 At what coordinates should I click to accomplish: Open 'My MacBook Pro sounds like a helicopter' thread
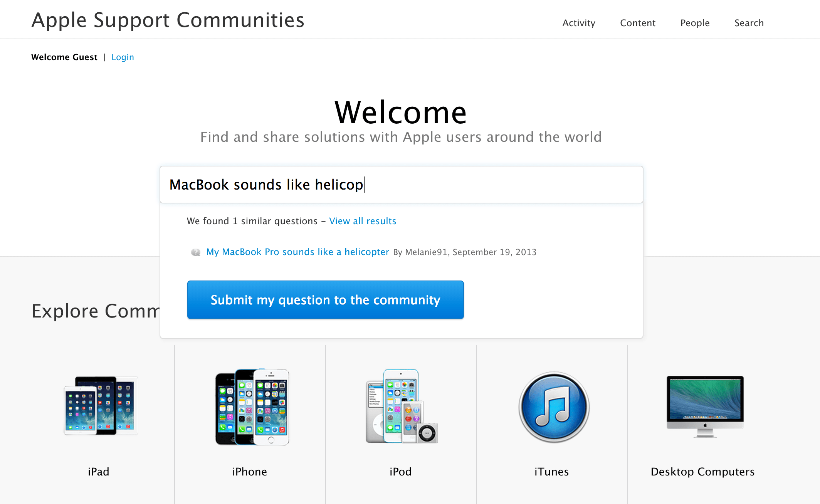pos(297,252)
